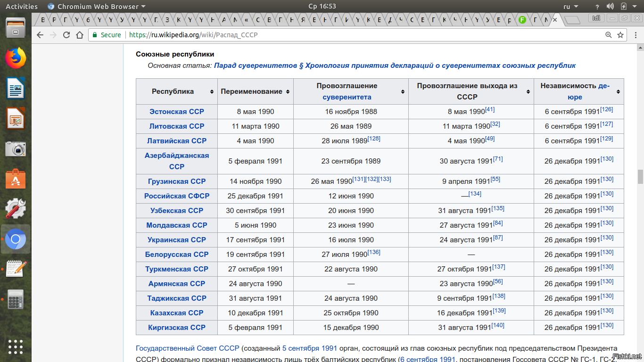Open the Азербайджанская ССР link
644x362 pixels.
[177, 161]
